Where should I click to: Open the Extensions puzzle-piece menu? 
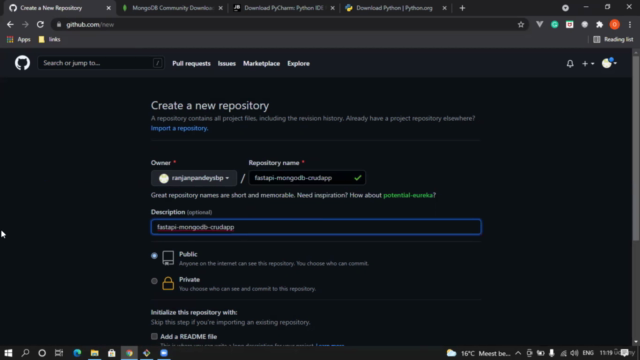point(600,24)
